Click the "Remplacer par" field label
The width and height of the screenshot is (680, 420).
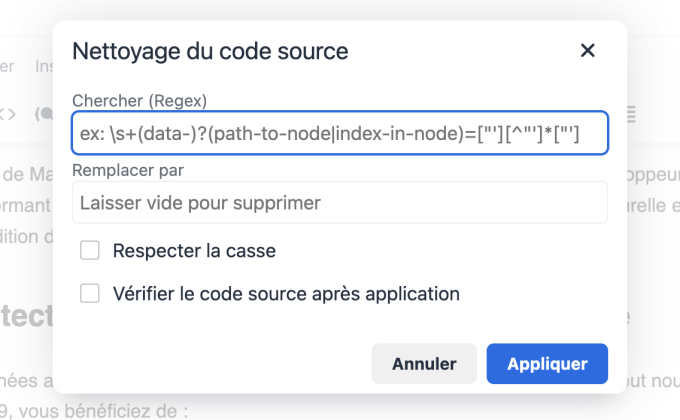point(128,170)
